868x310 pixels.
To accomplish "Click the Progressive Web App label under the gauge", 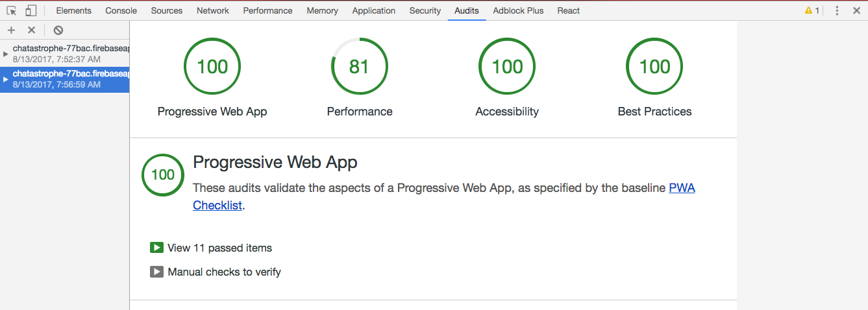I will click(x=212, y=112).
